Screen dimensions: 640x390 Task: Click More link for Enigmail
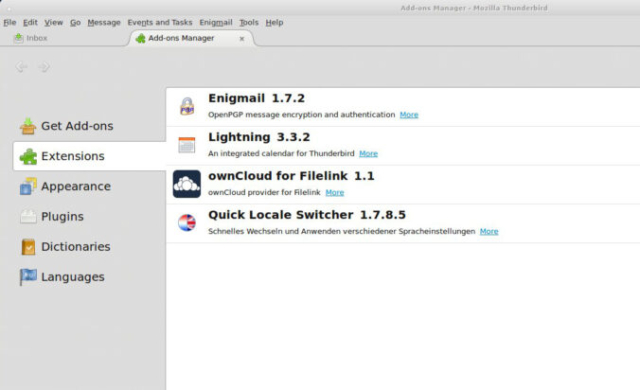tap(409, 115)
